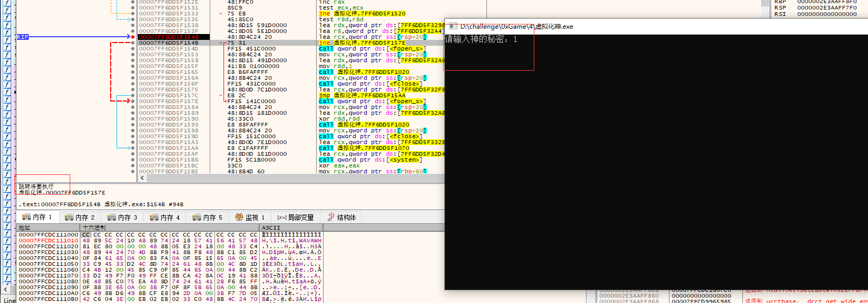868x303 pixels.
Task: Click the 内存 4 tab truck icon
Action: point(154,217)
